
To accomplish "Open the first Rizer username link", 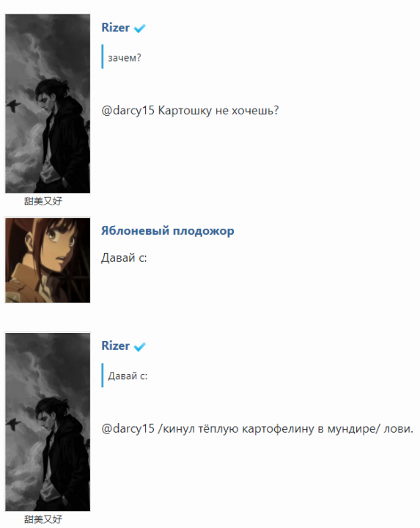I will click(x=115, y=28).
